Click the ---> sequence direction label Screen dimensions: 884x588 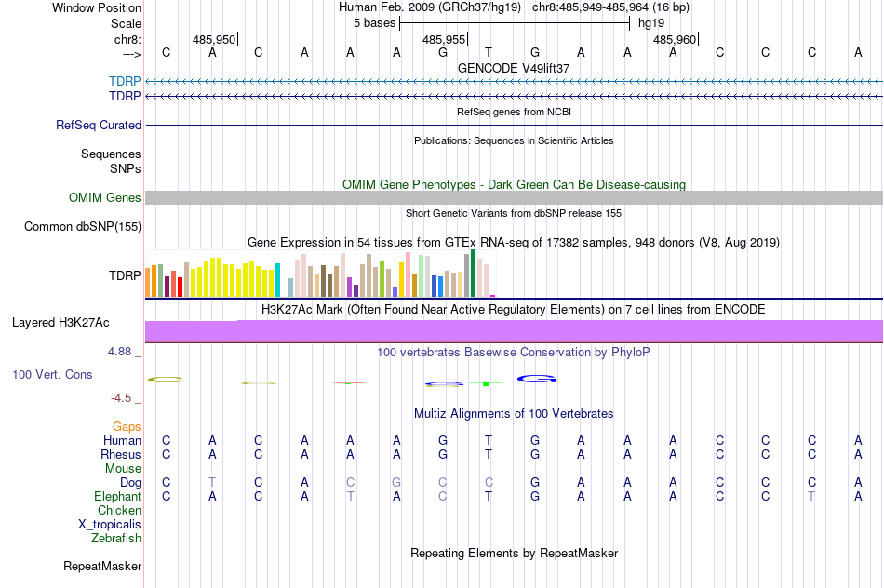tap(131, 54)
